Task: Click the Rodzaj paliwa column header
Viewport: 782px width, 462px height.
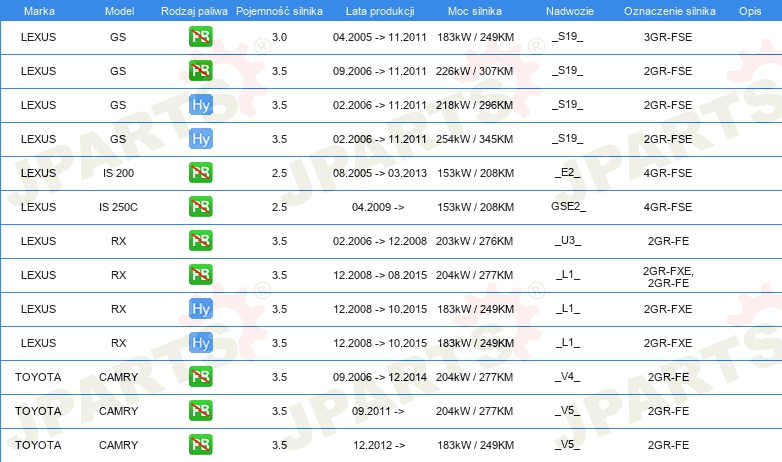Action: pos(194,11)
